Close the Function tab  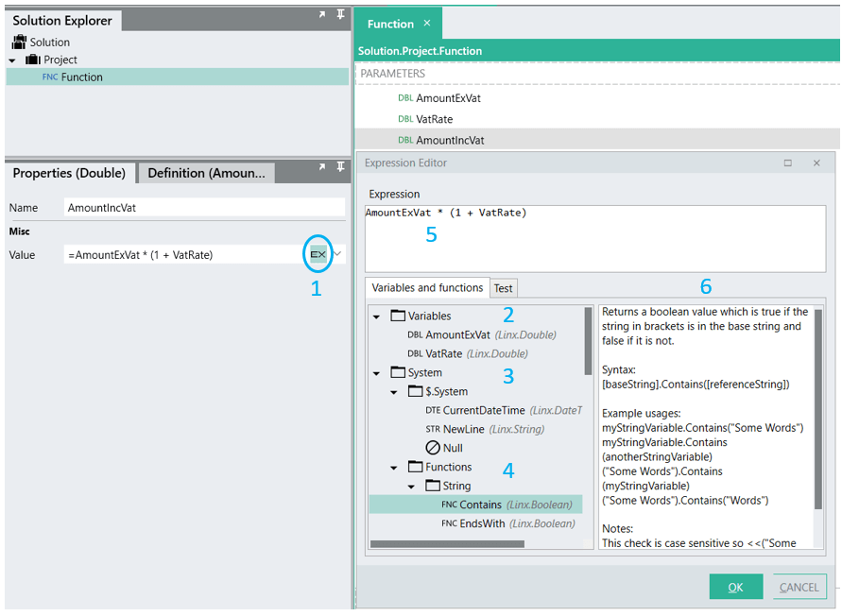click(427, 23)
